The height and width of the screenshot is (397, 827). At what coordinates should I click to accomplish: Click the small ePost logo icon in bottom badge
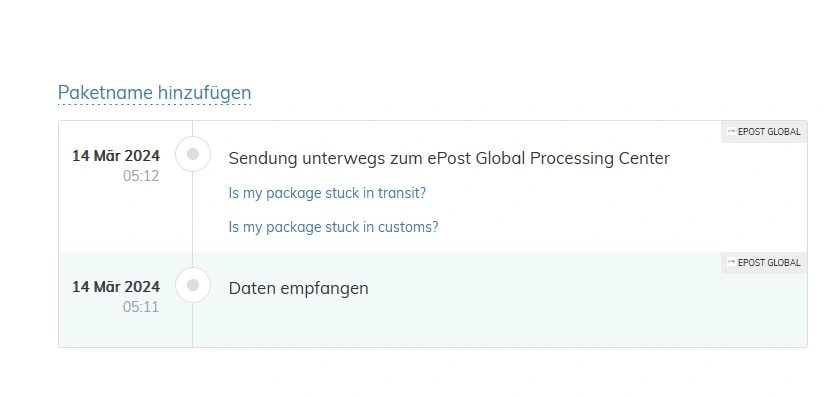pos(731,263)
